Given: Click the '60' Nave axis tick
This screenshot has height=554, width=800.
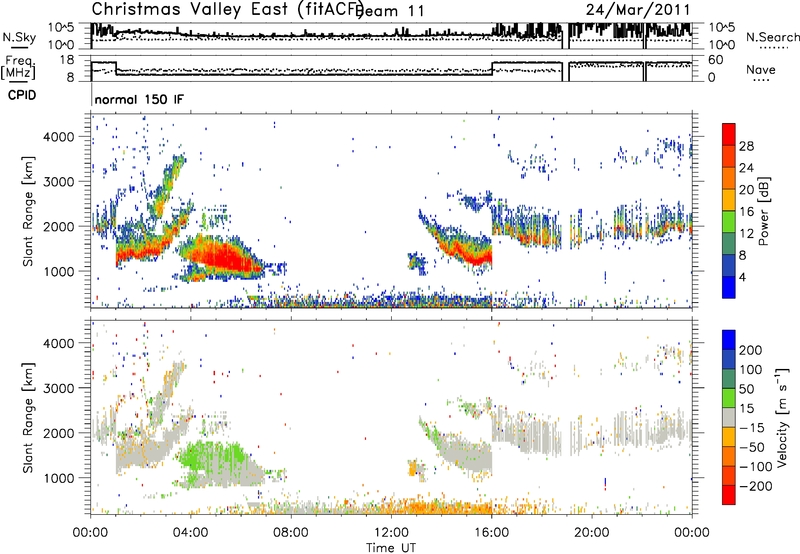Looking at the screenshot, I should click(x=716, y=60).
